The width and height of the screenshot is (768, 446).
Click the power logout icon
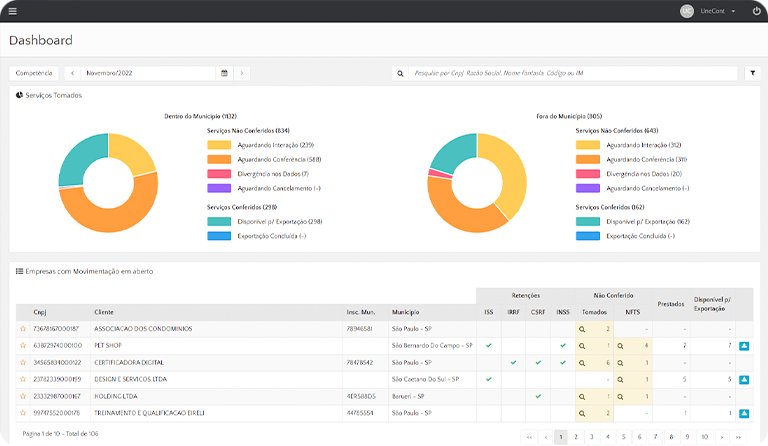tap(756, 11)
